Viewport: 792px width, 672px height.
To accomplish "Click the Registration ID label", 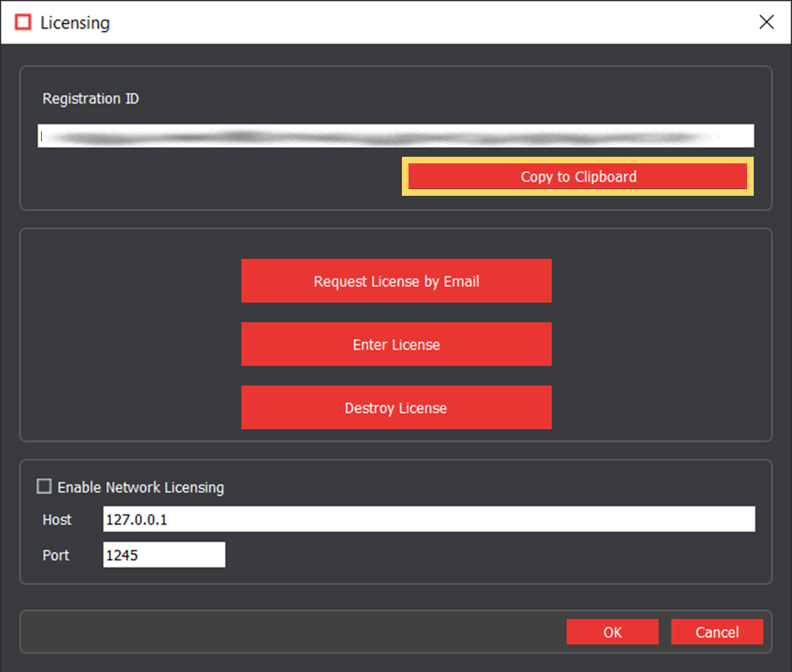I will tap(91, 99).
